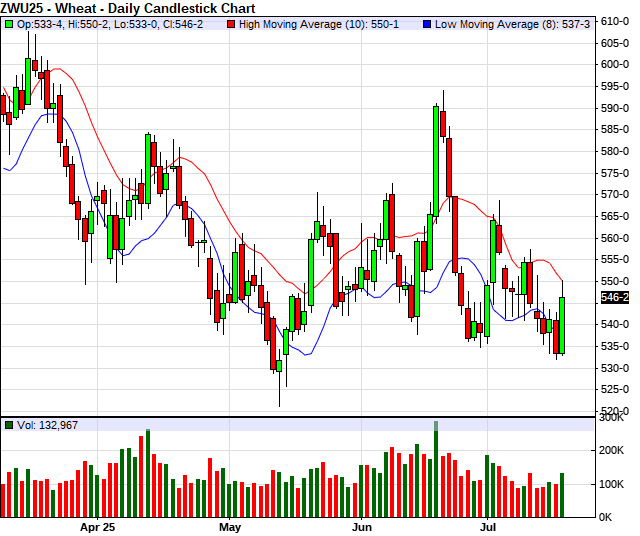The height and width of the screenshot is (536, 640).
Task: Click the 300K volume axis label
Action: point(612,418)
